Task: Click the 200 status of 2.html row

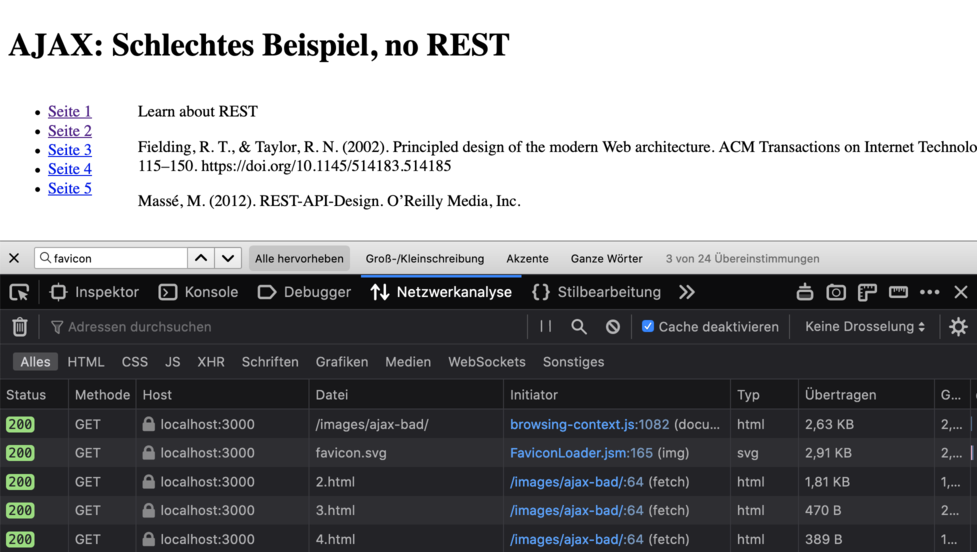Action: 21,482
